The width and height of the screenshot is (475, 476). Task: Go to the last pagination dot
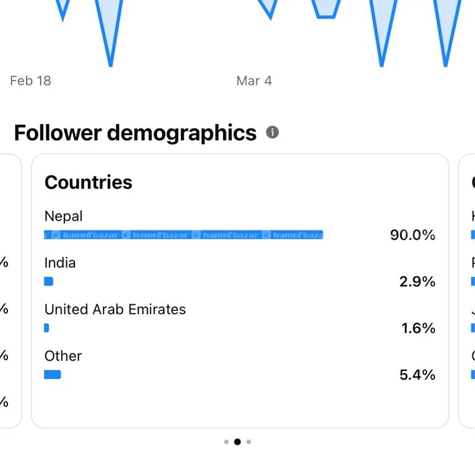(248, 442)
